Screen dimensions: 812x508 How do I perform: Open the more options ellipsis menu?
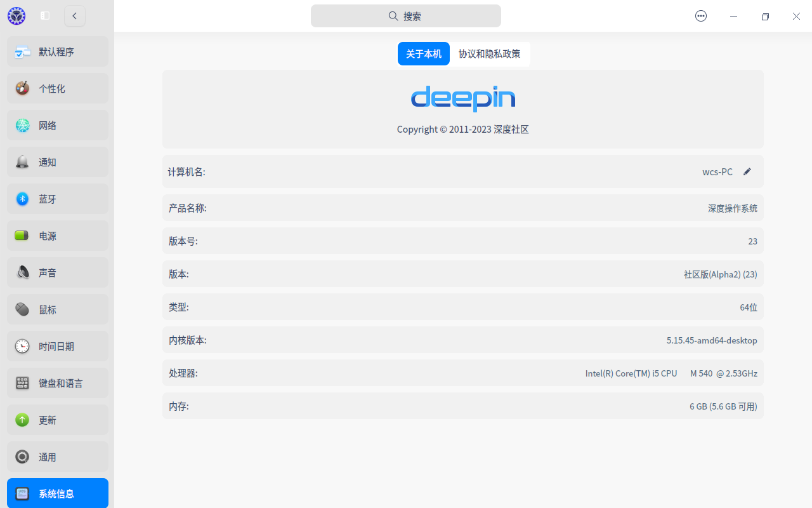coord(700,16)
